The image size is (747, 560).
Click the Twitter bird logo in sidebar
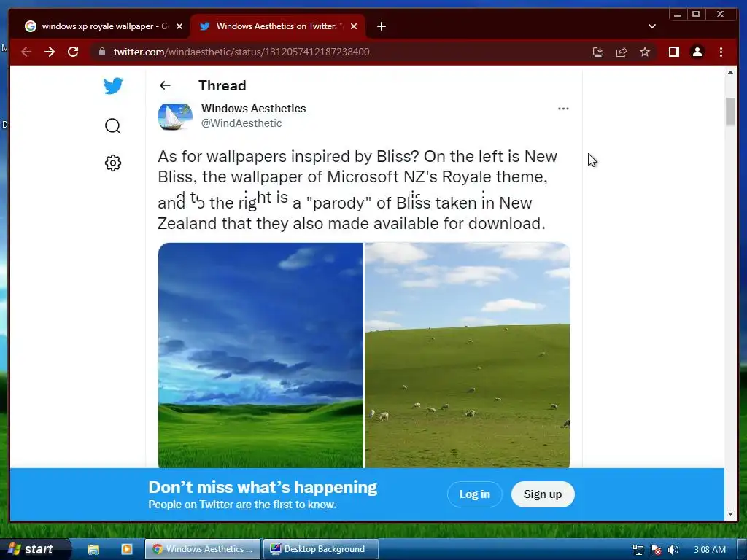pyautogui.click(x=113, y=86)
